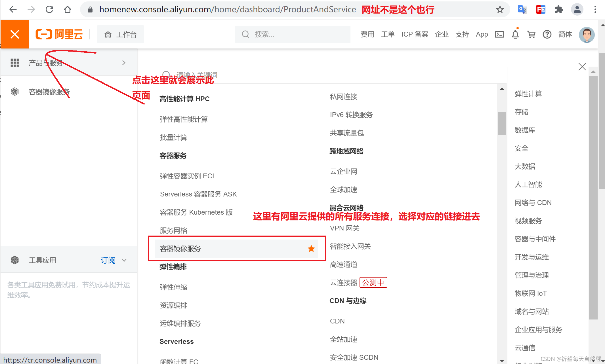Open the help question mark icon

pos(547,34)
